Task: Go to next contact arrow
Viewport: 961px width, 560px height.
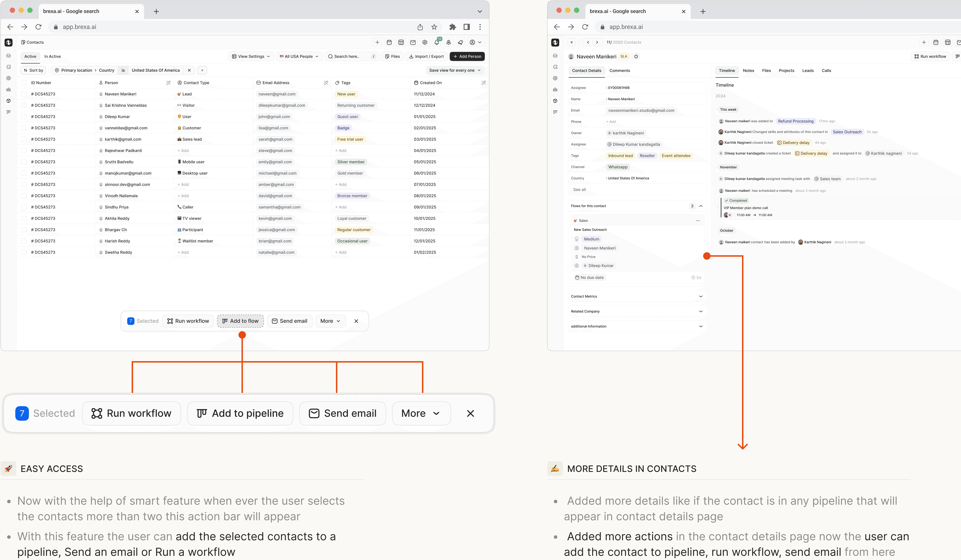Action: pos(597,42)
